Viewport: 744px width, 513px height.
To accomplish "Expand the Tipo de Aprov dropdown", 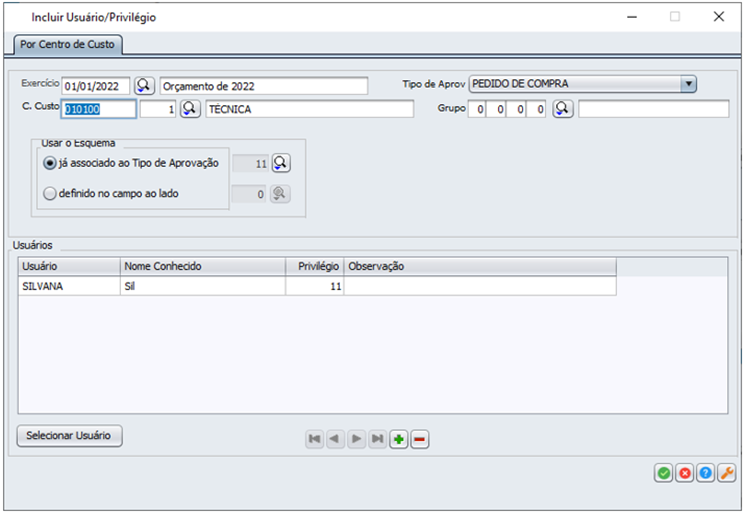I will click(x=688, y=85).
